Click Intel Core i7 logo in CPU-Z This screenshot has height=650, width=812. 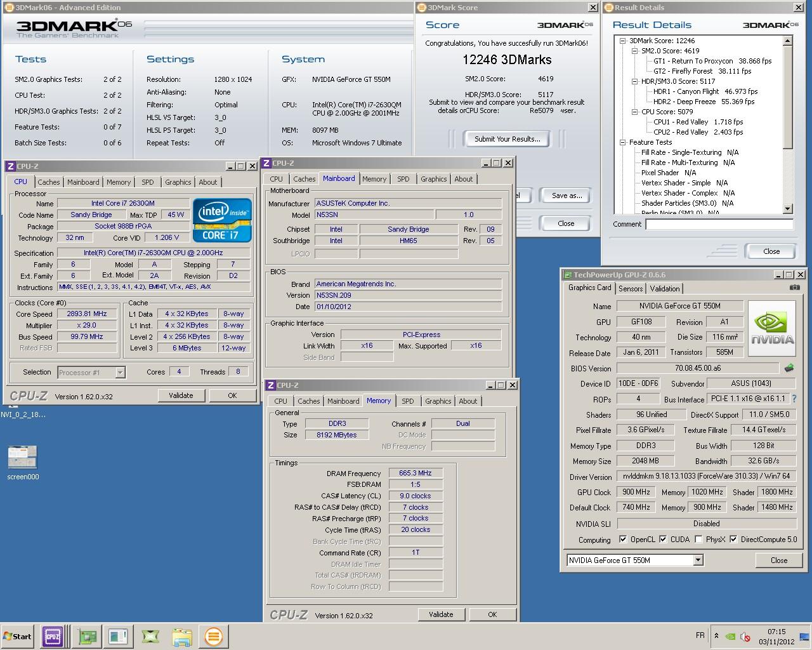222,220
